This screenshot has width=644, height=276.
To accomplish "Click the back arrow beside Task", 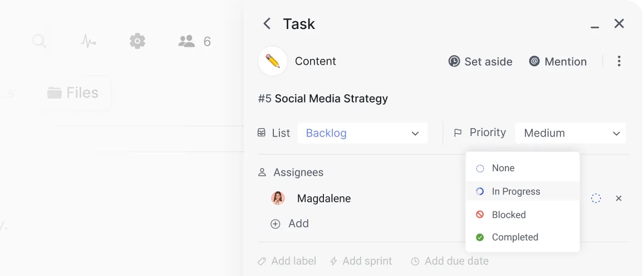I will pos(267,23).
